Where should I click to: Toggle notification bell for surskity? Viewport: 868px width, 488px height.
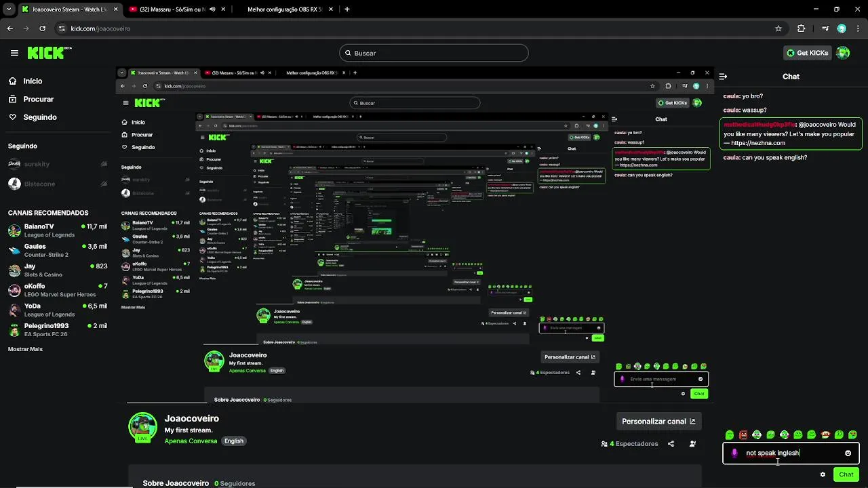pyautogui.click(x=104, y=164)
